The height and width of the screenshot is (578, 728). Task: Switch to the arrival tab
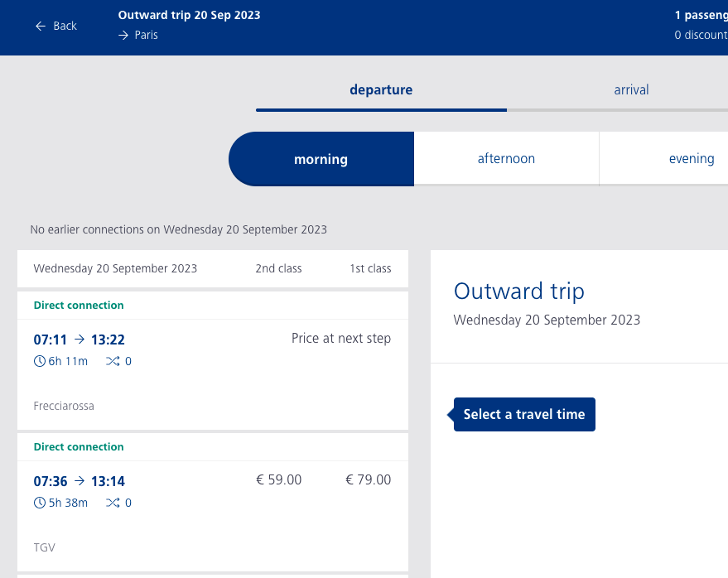(631, 90)
